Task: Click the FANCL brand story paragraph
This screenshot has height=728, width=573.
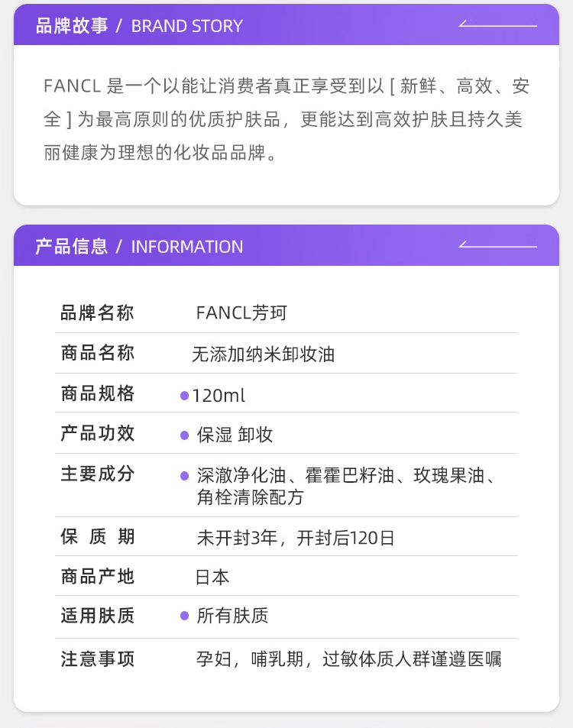Action: pos(286,119)
